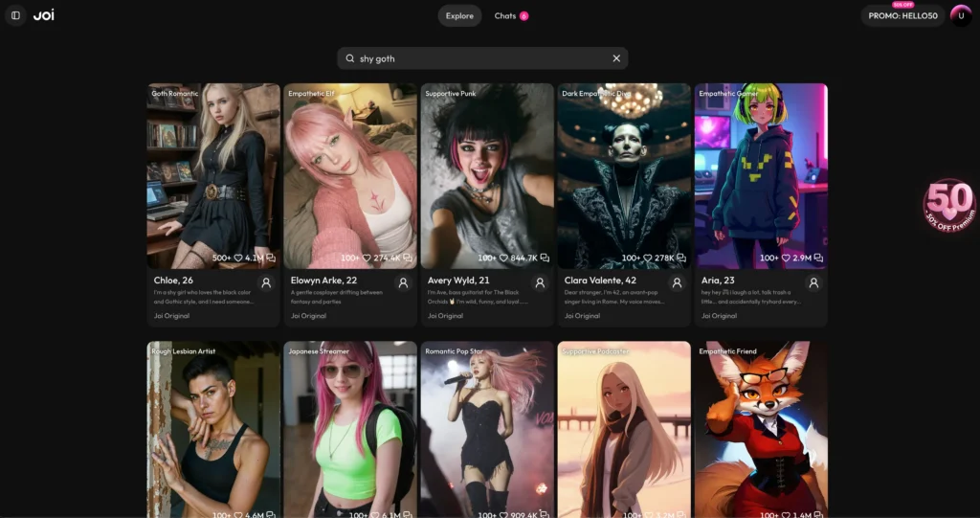This screenshot has width=980, height=518.
Task: Select the name Elowyn Arke, 22
Action: (323, 281)
